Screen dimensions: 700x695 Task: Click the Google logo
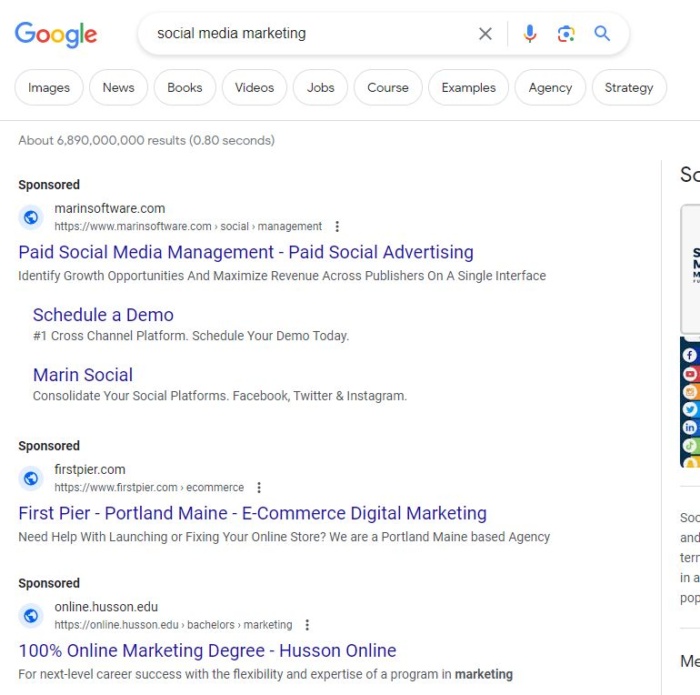[56, 34]
